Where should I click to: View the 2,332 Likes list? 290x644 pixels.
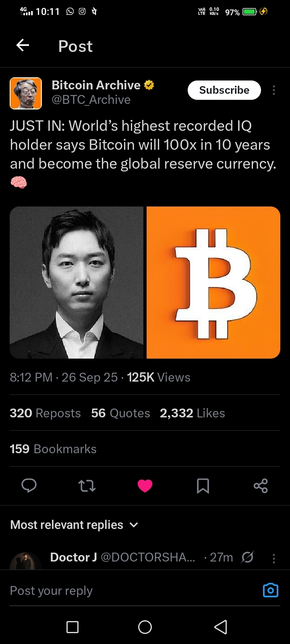click(193, 413)
